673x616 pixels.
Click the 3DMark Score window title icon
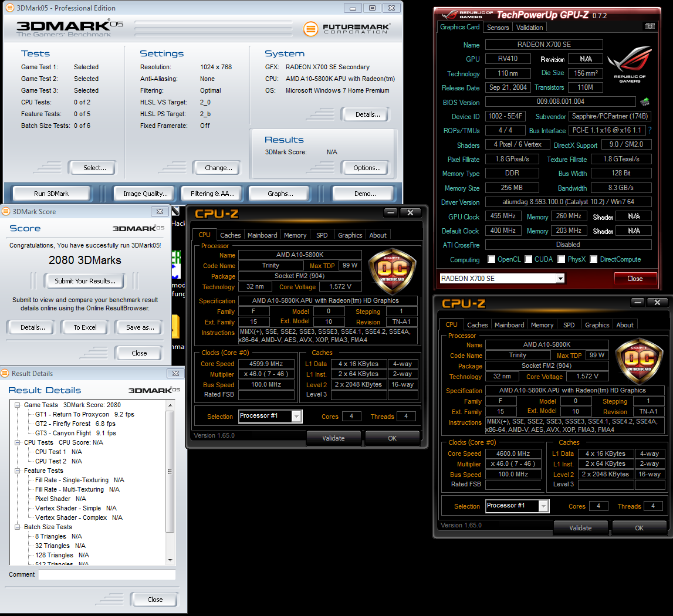(6, 211)
